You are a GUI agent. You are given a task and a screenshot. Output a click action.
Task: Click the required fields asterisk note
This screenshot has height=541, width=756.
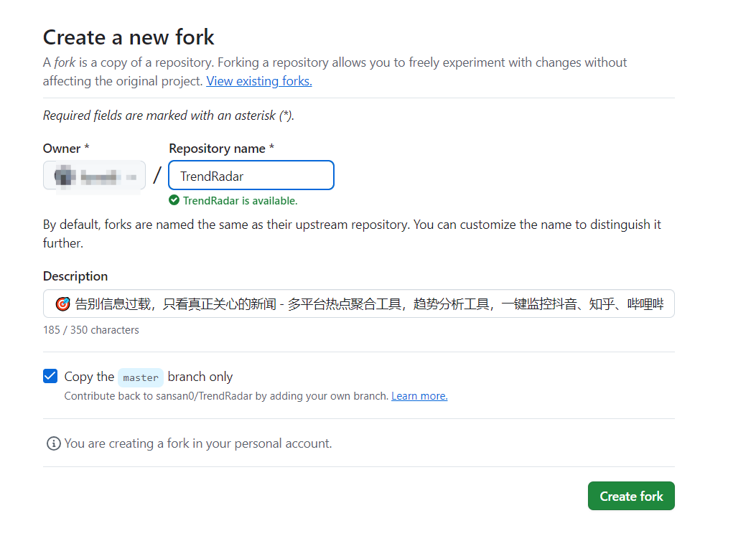[169, 116]
